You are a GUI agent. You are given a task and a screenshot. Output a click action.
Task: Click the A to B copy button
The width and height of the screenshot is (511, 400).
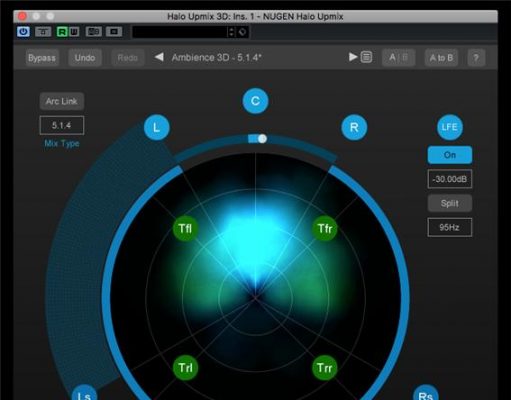click(x=441, y=58)
